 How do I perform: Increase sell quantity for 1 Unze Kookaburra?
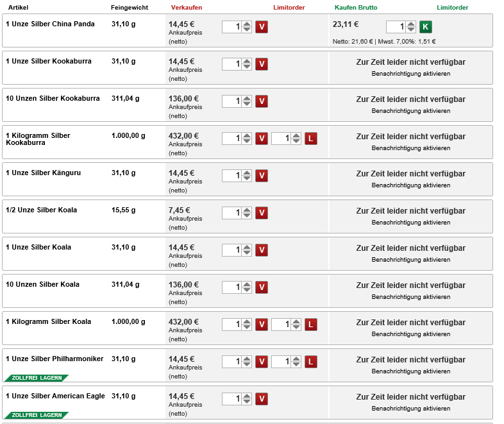(247, 61)
